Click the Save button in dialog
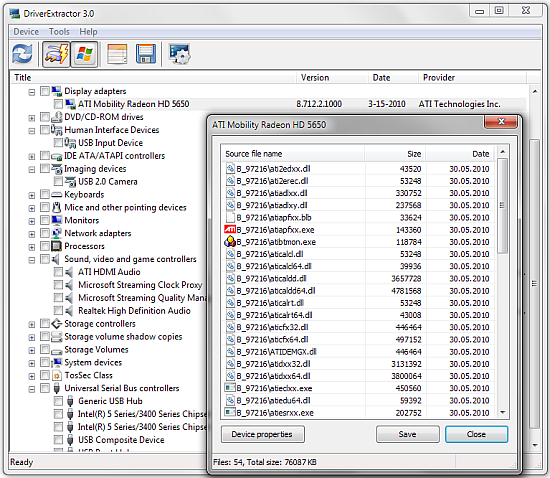Viewport: 550px width, 478px height. tap(407, 434)
